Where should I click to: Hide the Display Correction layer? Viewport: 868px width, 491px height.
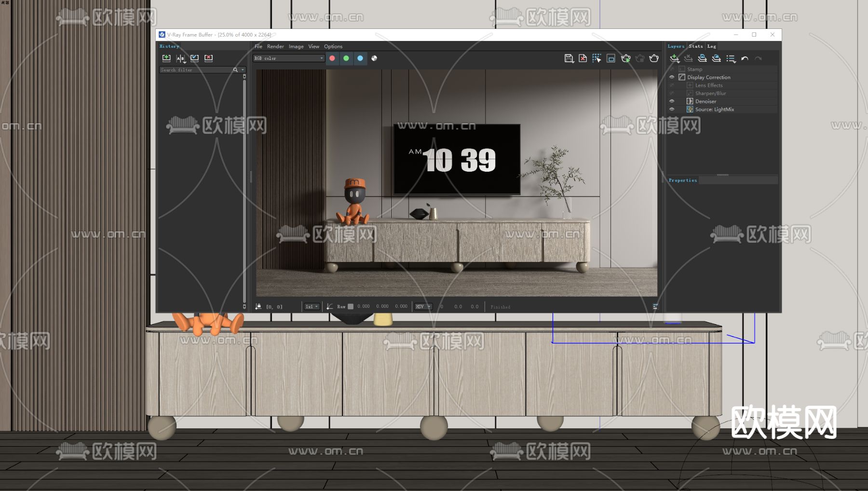pos(672,77)
